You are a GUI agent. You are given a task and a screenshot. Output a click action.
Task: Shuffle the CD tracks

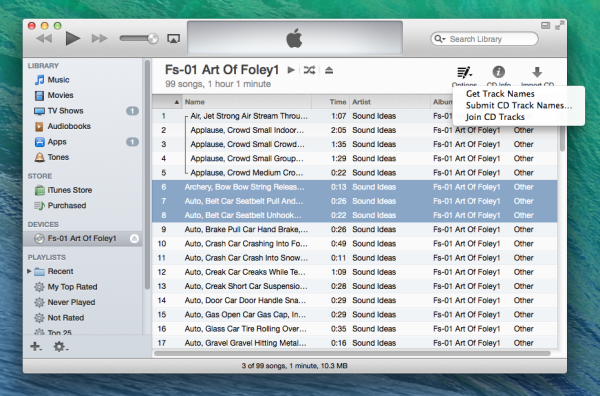click(x=309, y=70)
